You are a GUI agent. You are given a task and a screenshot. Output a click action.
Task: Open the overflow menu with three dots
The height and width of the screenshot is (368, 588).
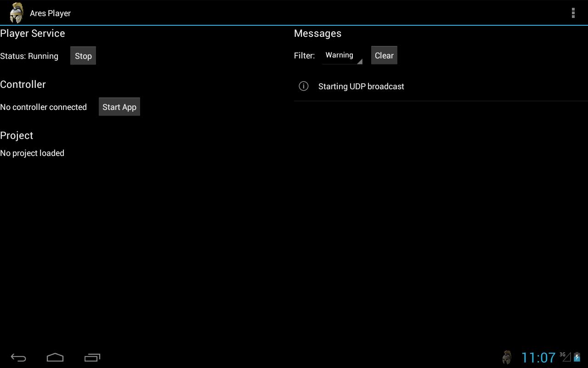[573, 13]
